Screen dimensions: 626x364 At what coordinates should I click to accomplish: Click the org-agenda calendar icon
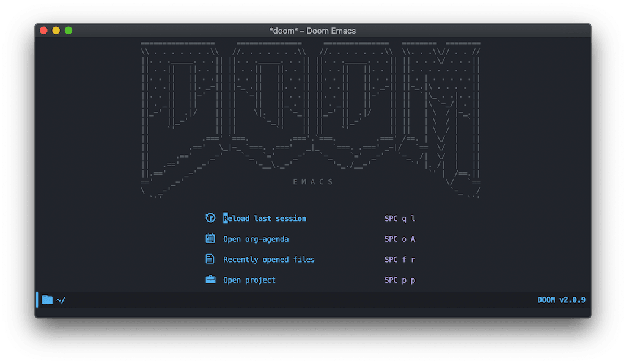pos(210,238)
